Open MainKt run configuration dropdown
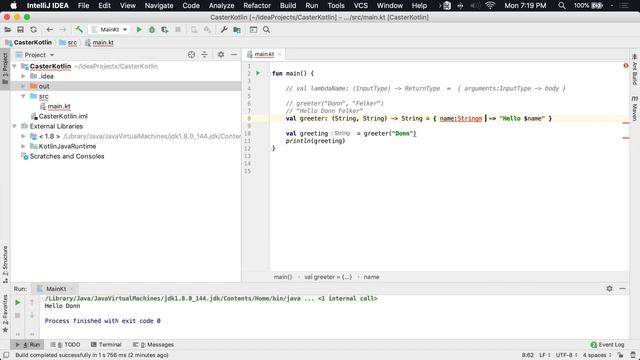Image resolution: width=640 pixels, height=360 pixels. [110, 29]
